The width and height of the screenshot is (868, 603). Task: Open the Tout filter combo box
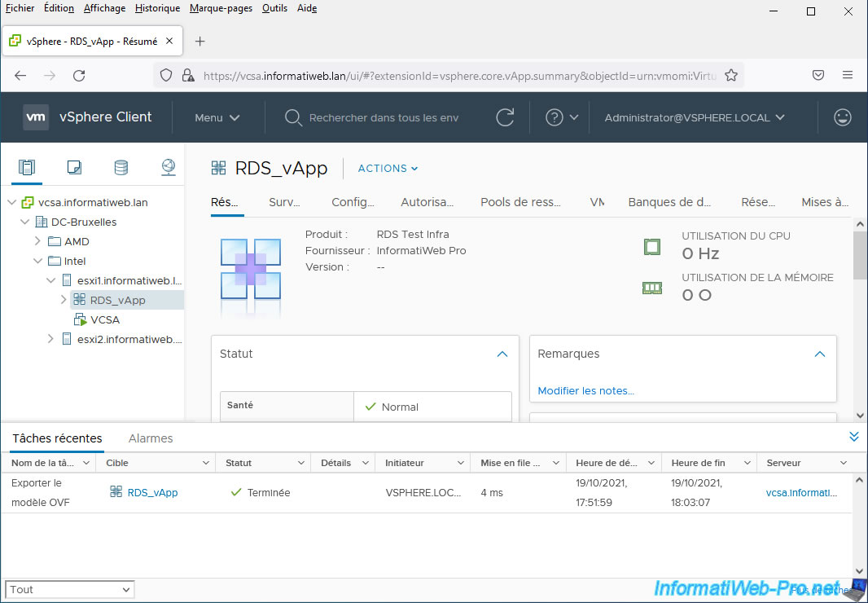(x=70, y=589)
